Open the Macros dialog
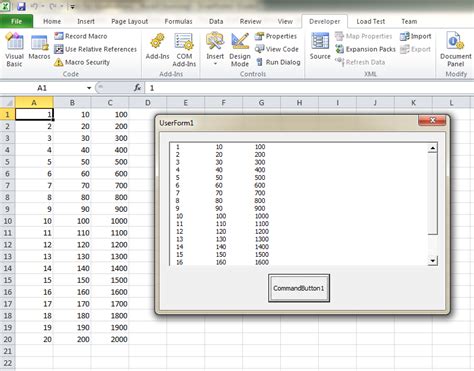 click(39, 47)
